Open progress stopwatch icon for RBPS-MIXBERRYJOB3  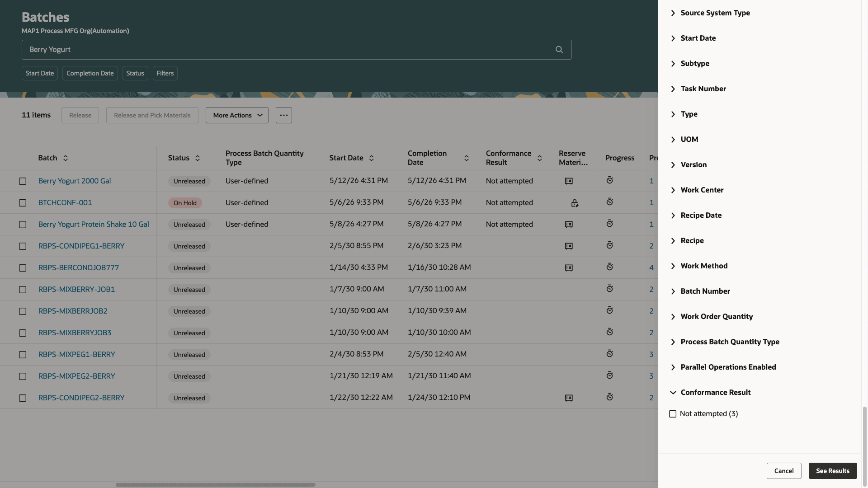click(609, 332)
